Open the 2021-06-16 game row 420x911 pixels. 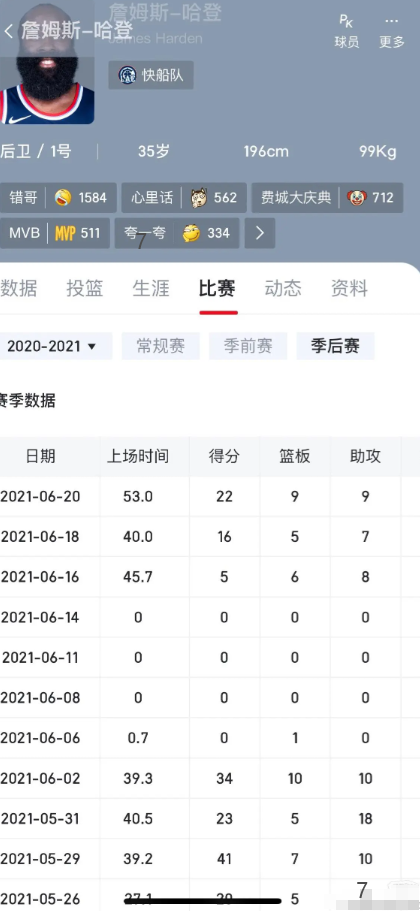[210, 577]
